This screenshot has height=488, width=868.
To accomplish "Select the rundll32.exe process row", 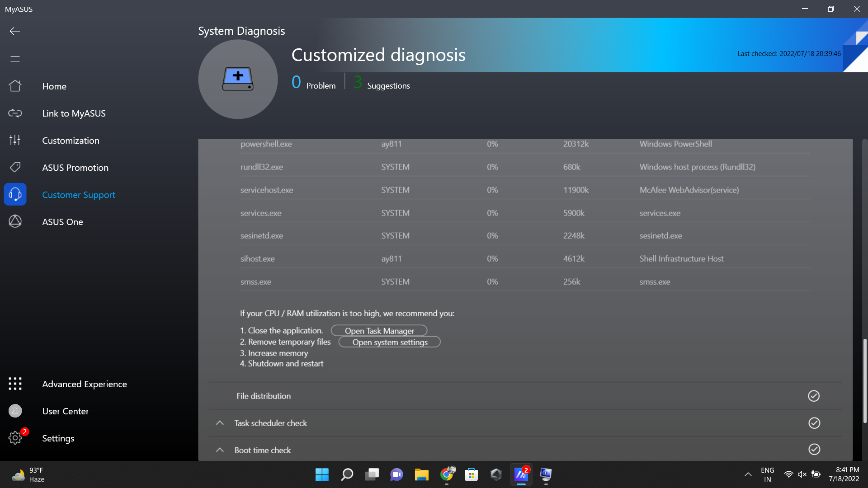I will [525, 167].
